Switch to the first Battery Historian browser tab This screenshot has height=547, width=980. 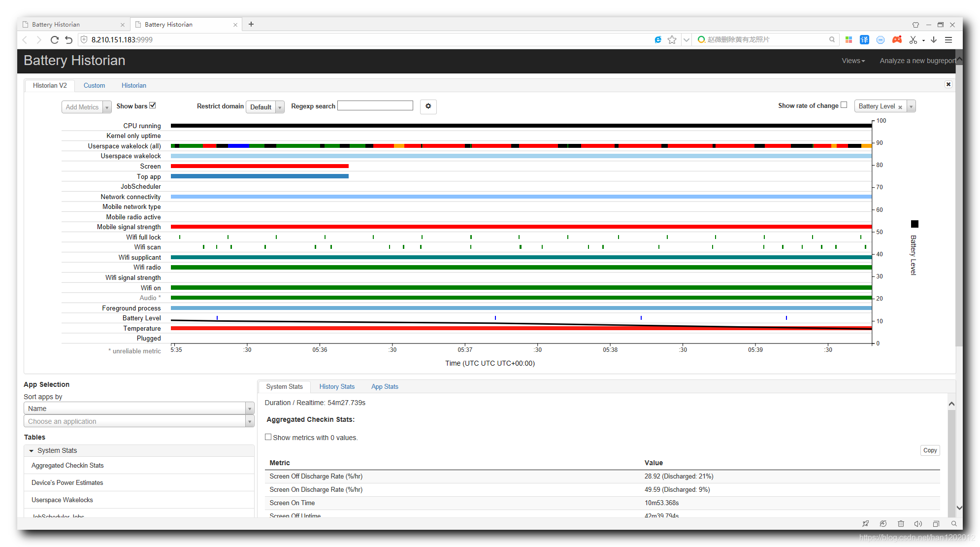73,24
